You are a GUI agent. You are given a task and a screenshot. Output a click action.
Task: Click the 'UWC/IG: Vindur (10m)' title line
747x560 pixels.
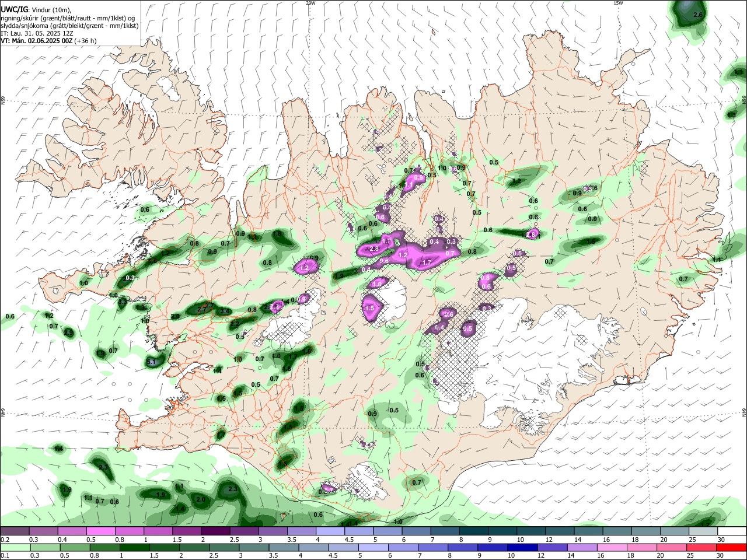[x=36, y=10]
